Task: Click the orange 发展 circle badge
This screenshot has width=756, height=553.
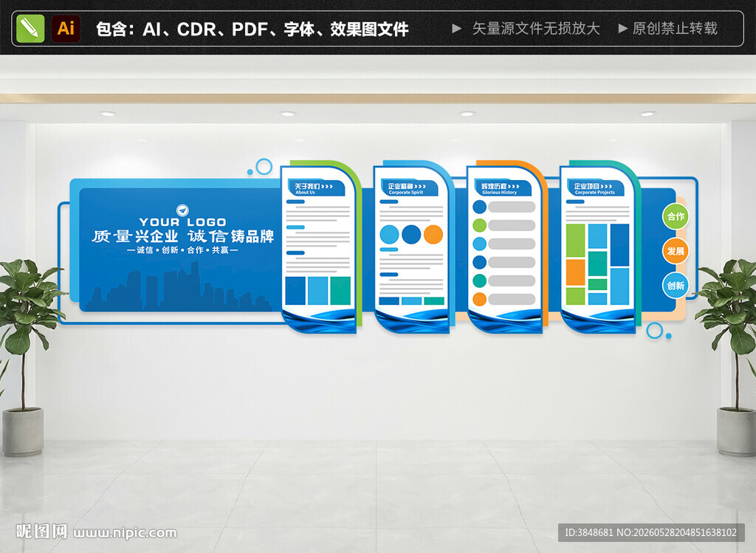Action: coord(676,251)
